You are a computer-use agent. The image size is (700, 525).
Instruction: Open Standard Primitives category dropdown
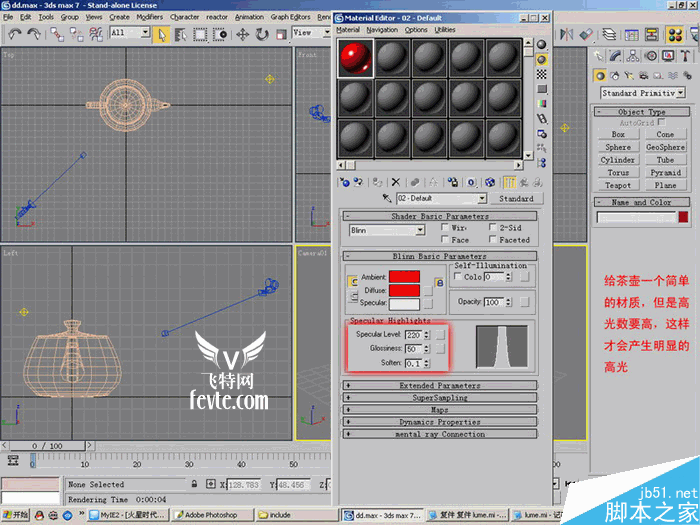coord(681,93)
